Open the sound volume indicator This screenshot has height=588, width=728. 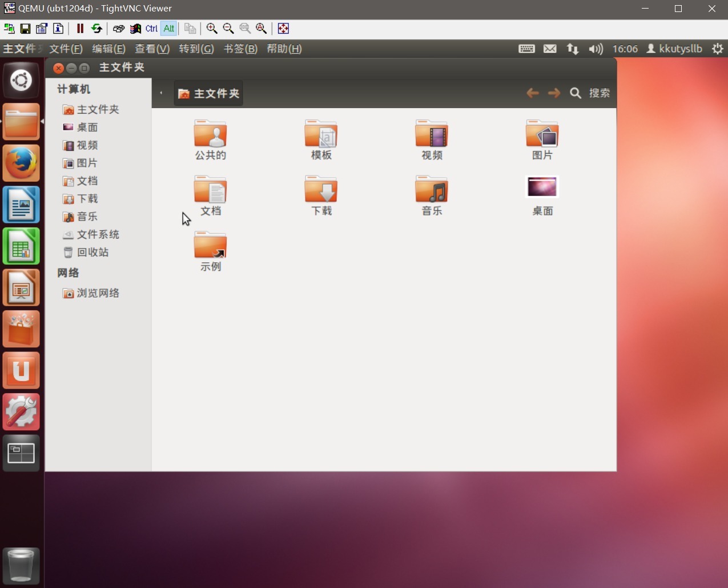coord(596,49)
